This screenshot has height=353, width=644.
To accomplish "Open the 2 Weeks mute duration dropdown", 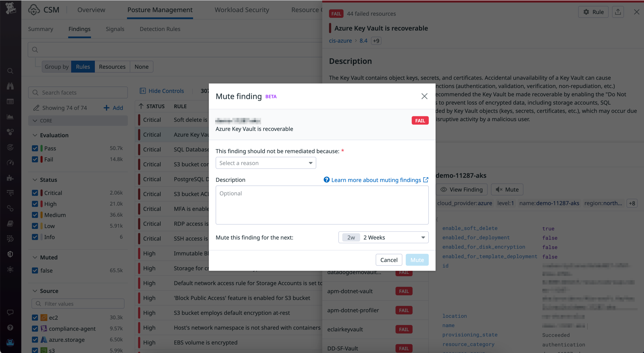I will (x=383, y=237).
